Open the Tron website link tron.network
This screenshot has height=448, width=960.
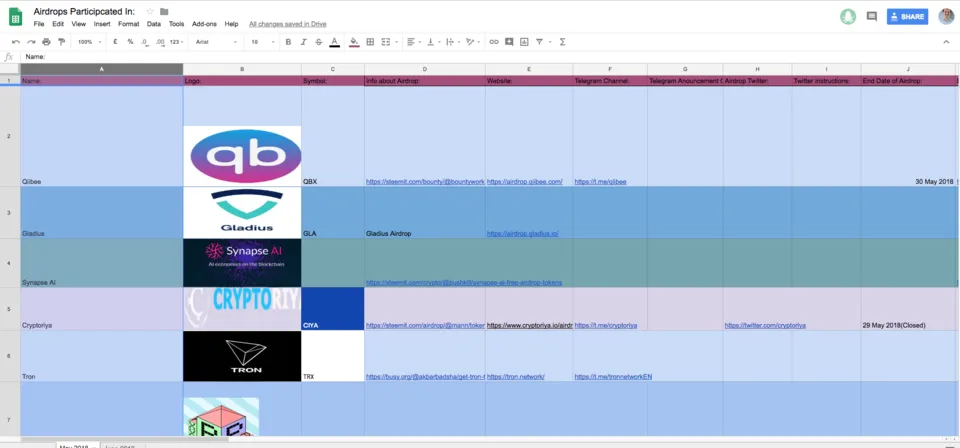(x=516, y=376)
